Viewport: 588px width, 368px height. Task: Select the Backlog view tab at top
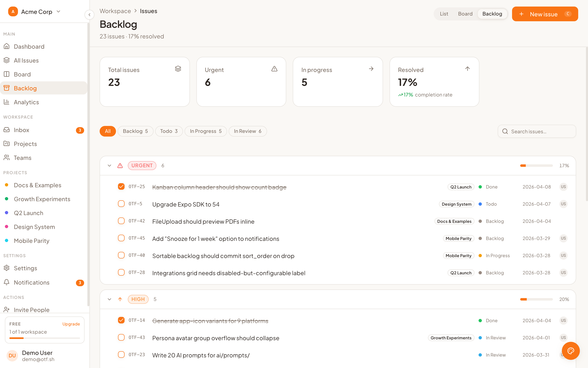click(x=492, y=14)
